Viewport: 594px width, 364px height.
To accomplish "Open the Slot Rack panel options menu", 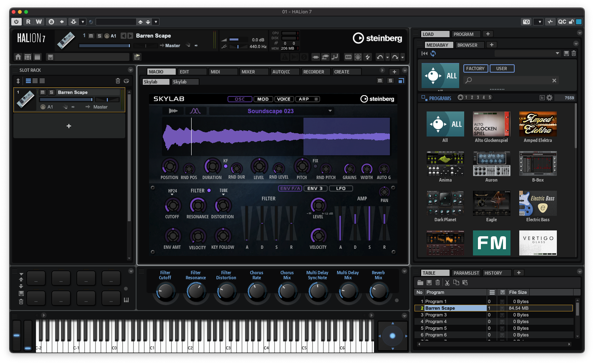I will click(130, 70).
